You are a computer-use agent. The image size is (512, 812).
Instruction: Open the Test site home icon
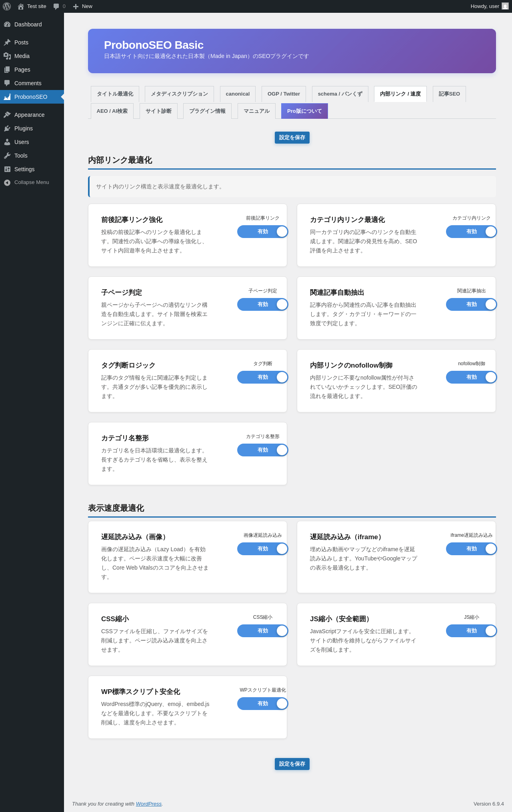tap(21, 6)
